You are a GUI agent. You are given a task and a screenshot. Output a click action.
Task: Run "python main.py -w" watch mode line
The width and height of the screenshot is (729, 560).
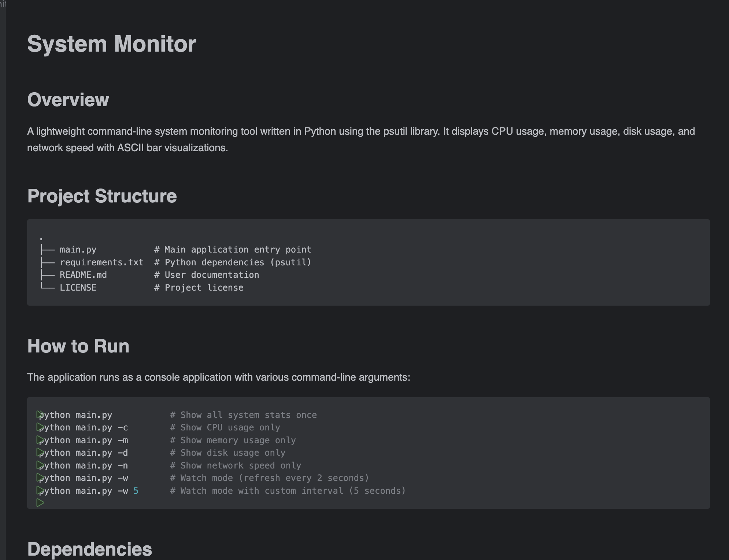(40, 478)
